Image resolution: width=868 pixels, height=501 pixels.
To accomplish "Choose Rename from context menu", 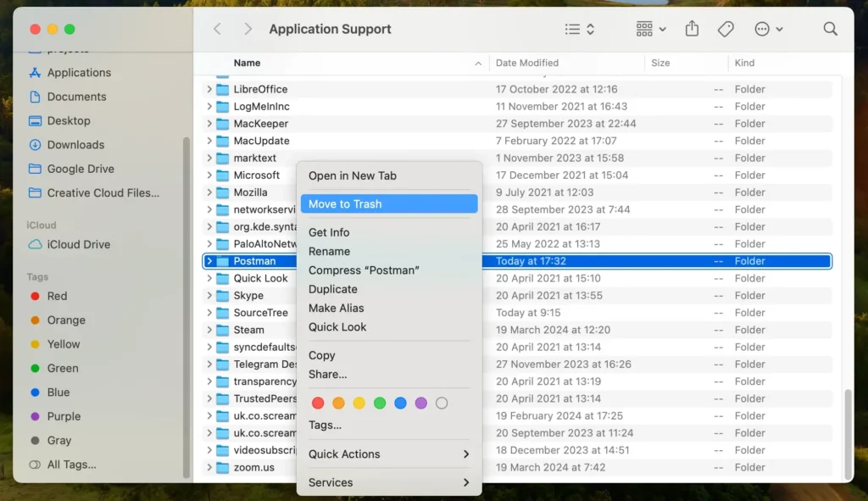I will coord(389,251).
